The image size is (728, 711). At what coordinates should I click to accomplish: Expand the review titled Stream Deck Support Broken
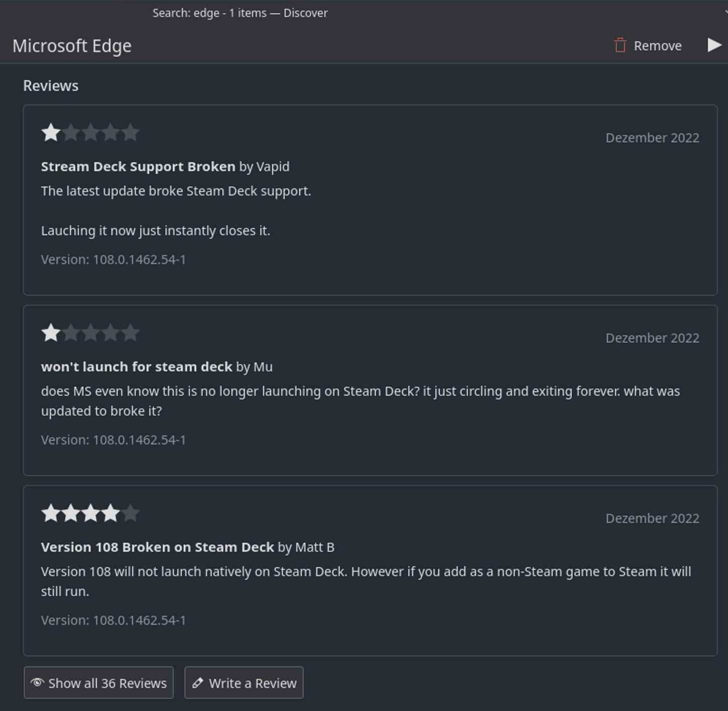137,166
